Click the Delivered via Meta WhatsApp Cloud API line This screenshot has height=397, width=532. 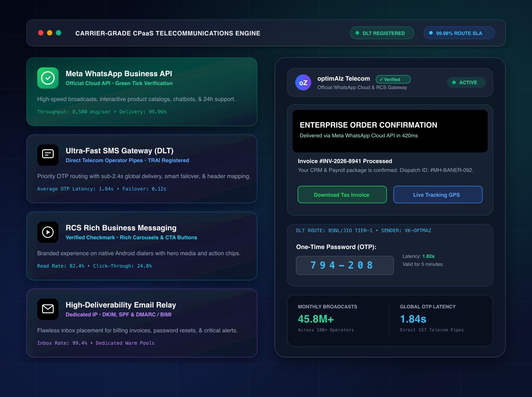[x=359, y=136]
